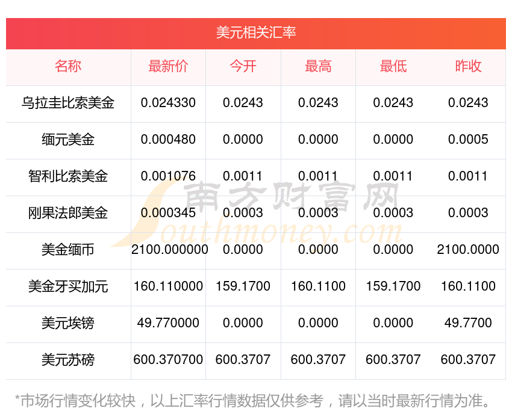512x420 pixels.
Task: Click the 美金牙买加元 row name
Action: point(68,286)
